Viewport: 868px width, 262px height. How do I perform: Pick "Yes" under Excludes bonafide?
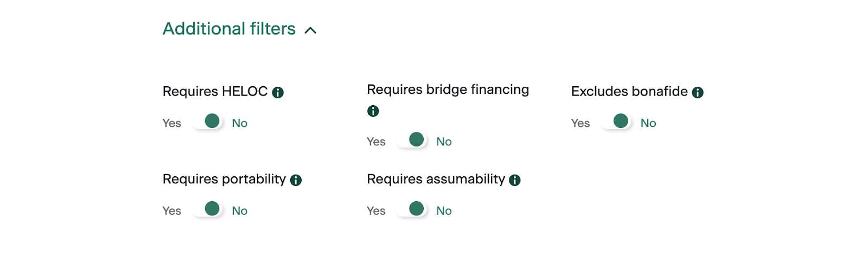click(x=580, y=123)
